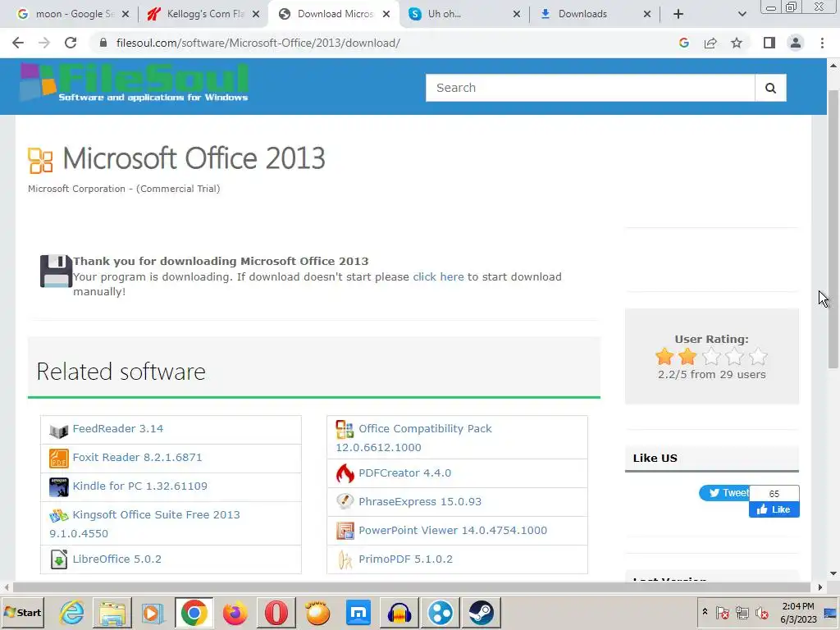This screenshot has width=840, height=630.
Task: Switch to the Uh oh Skype tab
Action: click(464, 14)
